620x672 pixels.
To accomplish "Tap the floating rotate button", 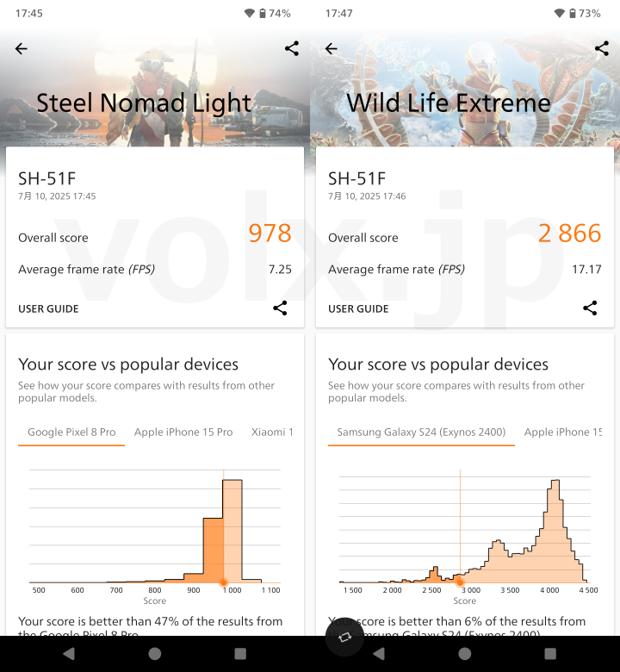I will (344, 638).
